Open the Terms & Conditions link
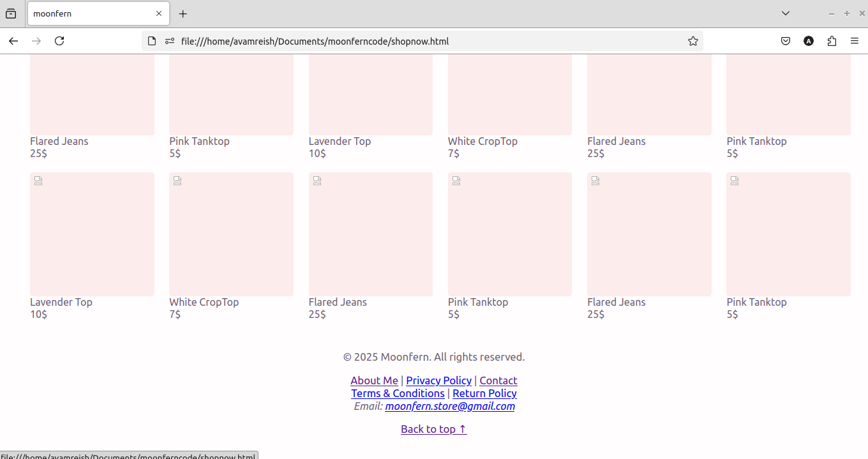Viewport: 868px width, 459px height. click(x=398, y=393)
